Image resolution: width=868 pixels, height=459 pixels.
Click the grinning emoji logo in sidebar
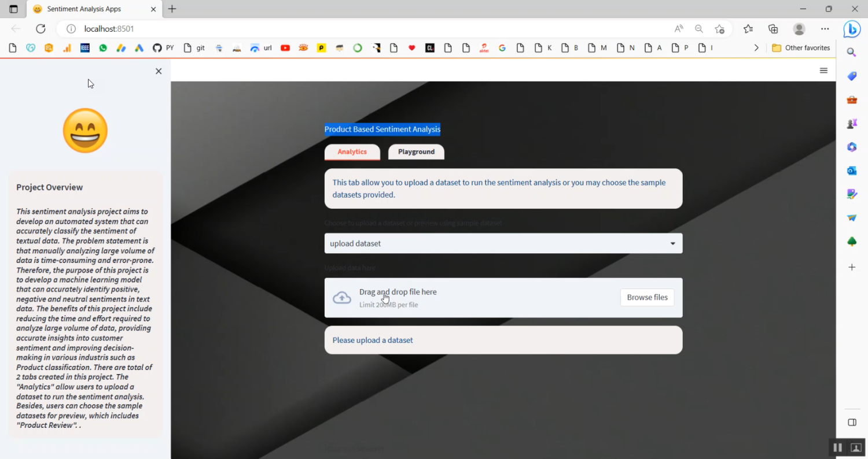[x=85, y=131]
